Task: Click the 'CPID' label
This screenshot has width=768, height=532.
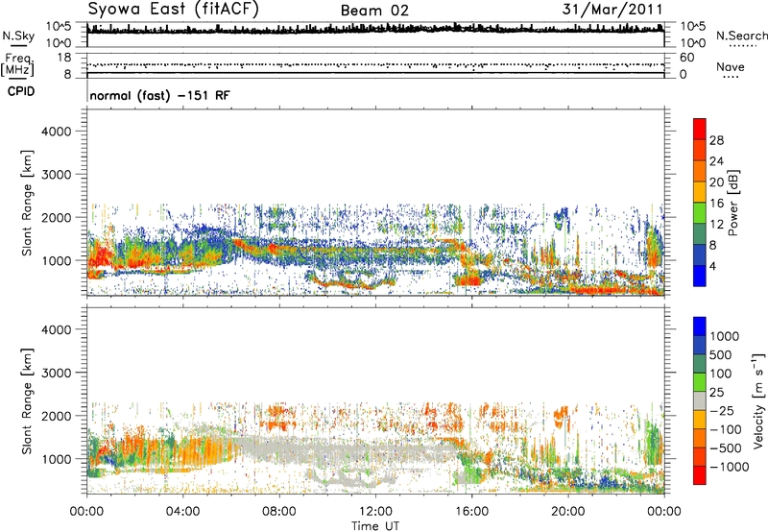Action: coord(21,91)
